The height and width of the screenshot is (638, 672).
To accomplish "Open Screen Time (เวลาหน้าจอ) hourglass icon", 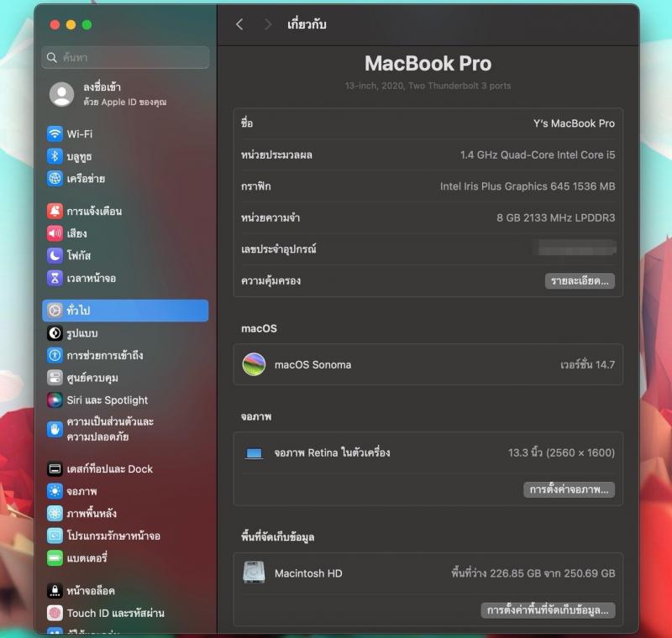I will point(55,278).
